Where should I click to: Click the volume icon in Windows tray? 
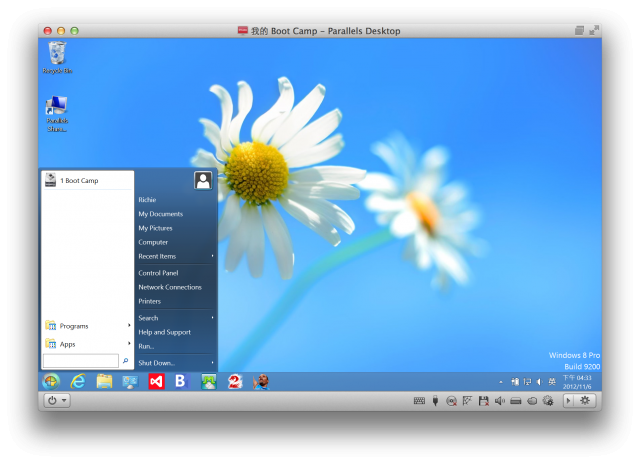tap(539, 382)
